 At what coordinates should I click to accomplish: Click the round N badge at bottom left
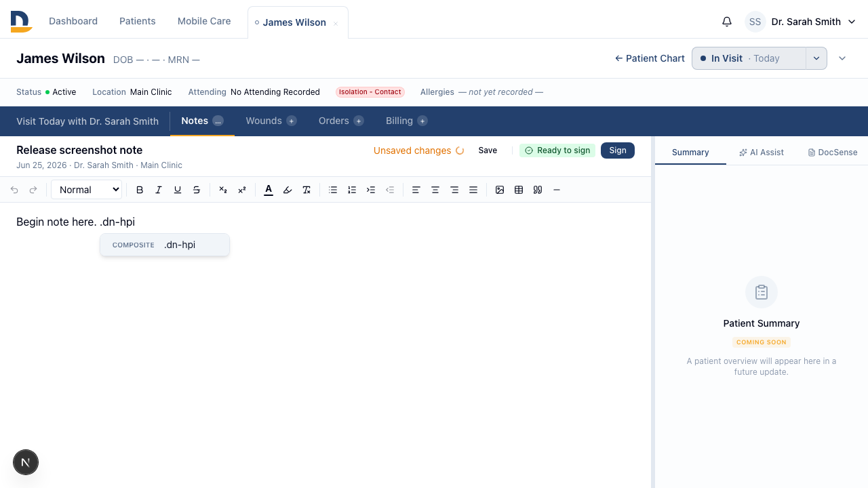(26, 462)
